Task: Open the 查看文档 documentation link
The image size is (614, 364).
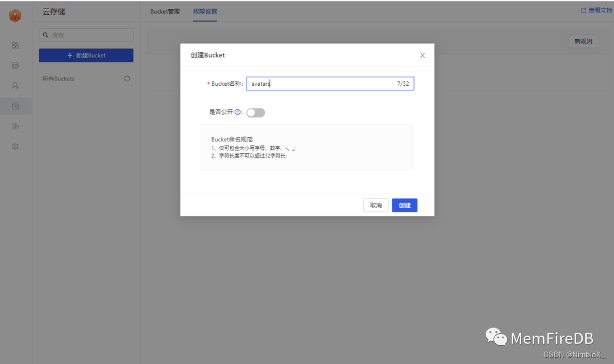Action: click(x=596, y=10)
